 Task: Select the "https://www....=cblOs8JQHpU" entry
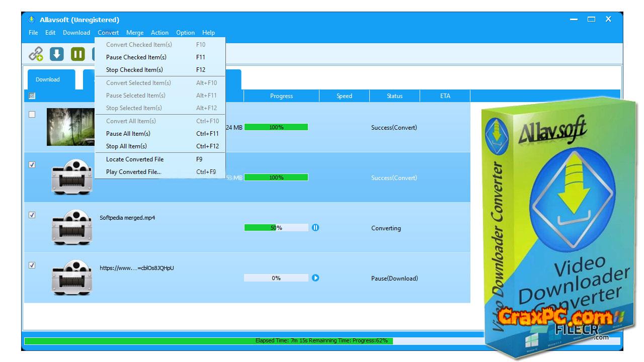137,268
